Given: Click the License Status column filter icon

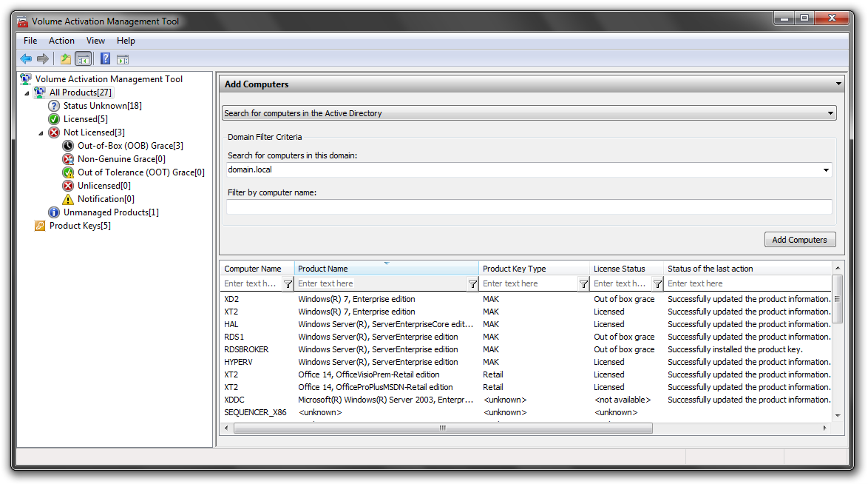Looking at the screenshot, I should 657,284.
